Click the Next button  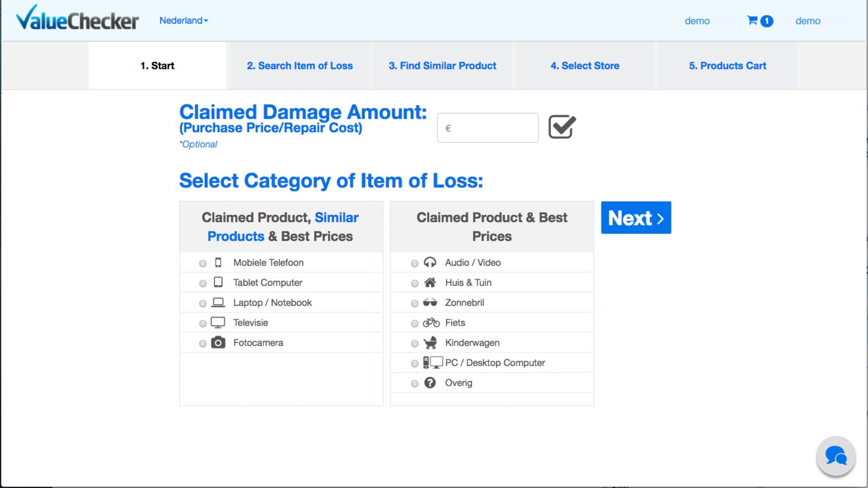coord(636,217)
